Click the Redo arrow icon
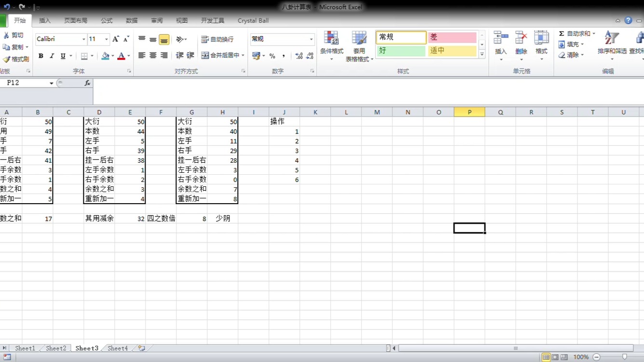 pyautogui.click(x=22, y=7)
